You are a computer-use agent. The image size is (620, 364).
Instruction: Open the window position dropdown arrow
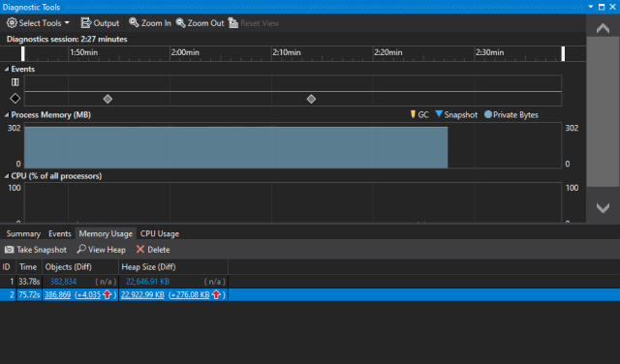[591, 7]
